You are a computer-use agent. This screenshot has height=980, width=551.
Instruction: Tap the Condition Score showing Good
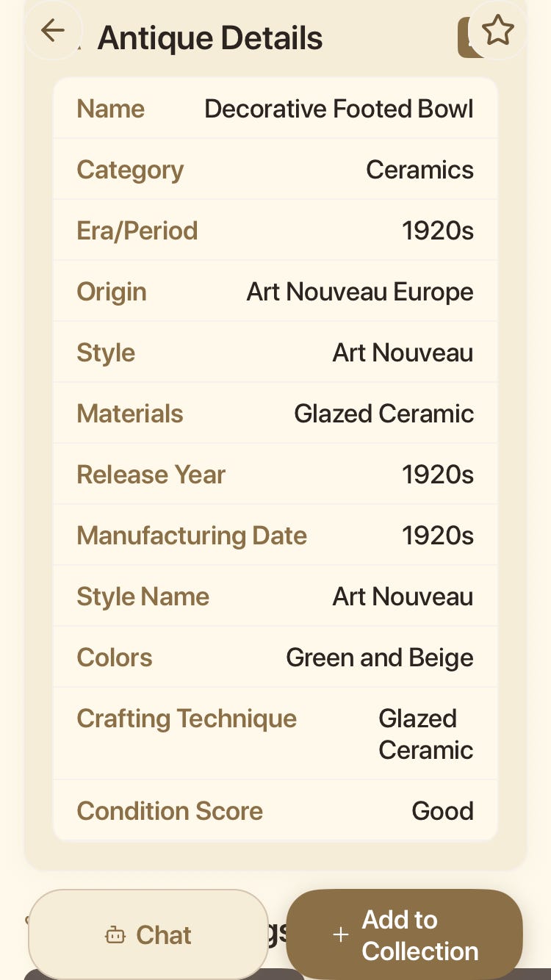(x=275, y=810)
